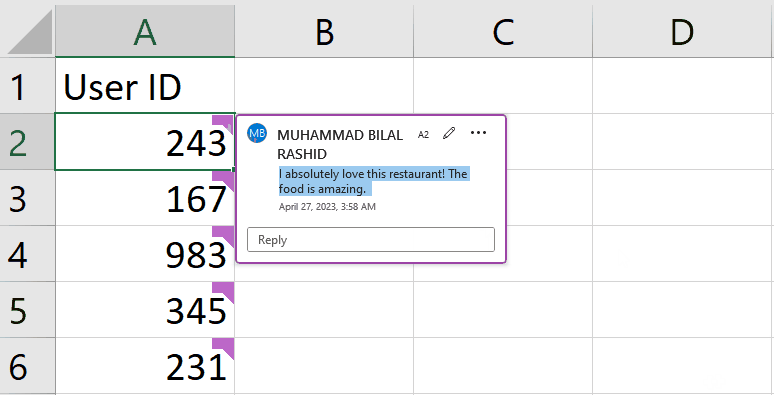Click cell containing 167
The width and height of the screenshot is (774, 395).
[145, 198]
